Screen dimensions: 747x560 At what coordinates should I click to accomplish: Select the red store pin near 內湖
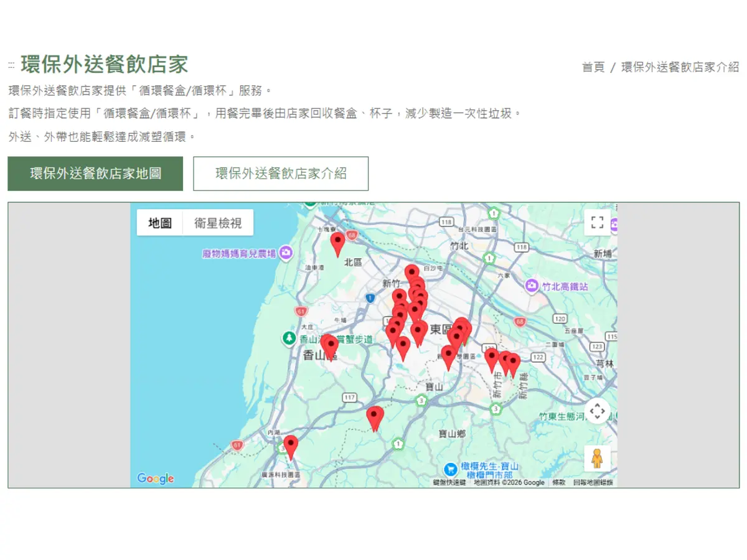(x=290, y=448)
